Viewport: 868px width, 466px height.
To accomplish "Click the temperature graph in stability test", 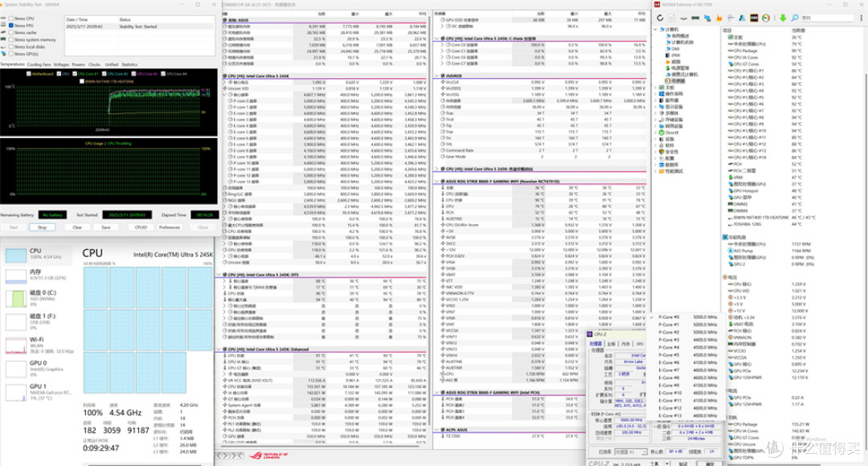I will click(109, 108).
